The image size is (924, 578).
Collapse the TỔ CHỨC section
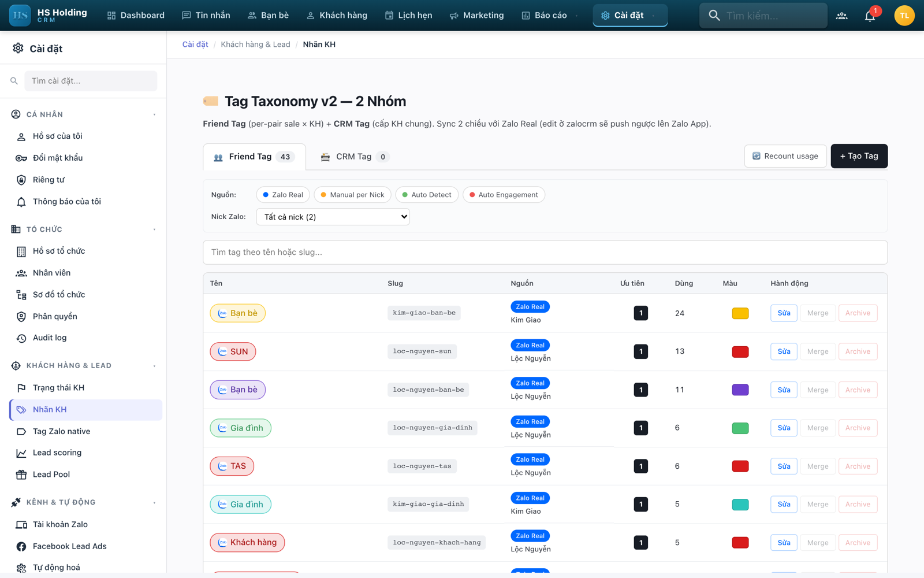point(154,229)
